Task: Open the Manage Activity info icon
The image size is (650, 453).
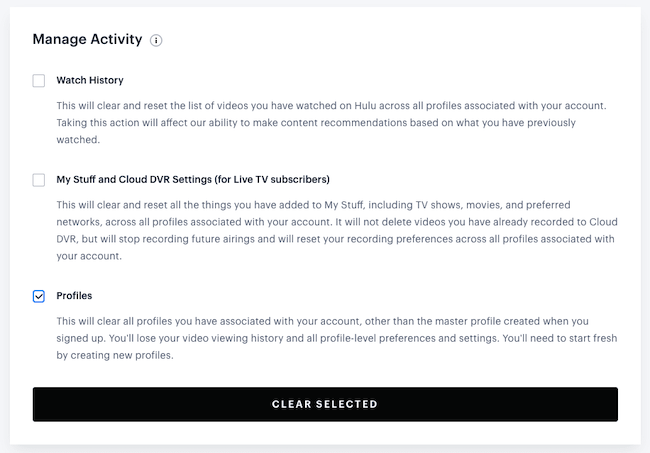Action: 156,40
